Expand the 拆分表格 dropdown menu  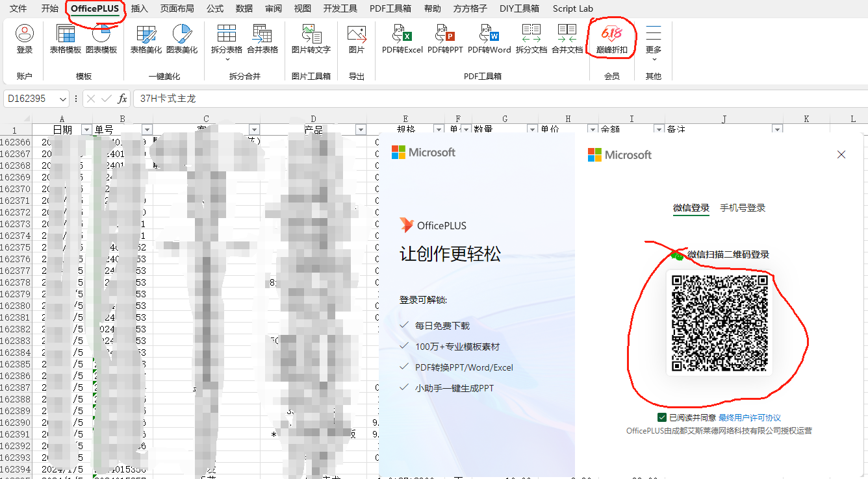click(227, 59)
